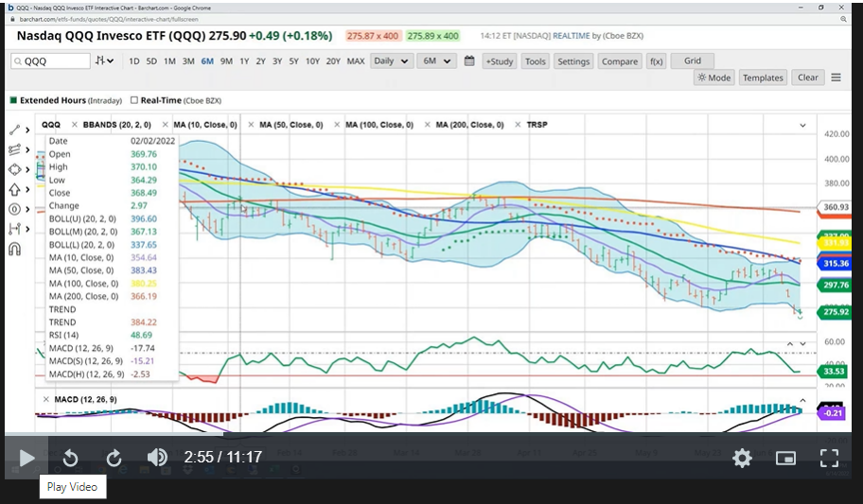Select the 3M time range
This screenshot has height=504, width=863.
[188, 61]
